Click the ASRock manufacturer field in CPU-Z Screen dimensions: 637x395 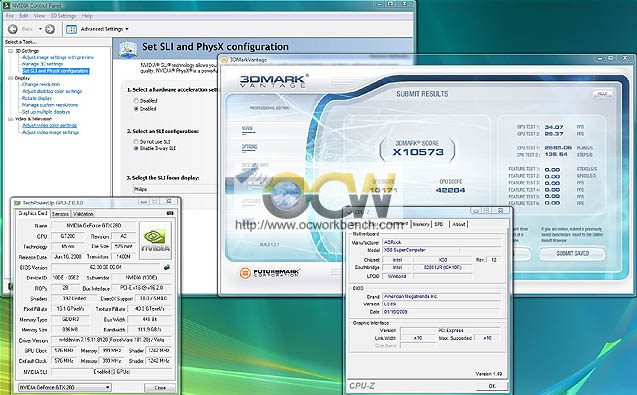tap(442, 242)
